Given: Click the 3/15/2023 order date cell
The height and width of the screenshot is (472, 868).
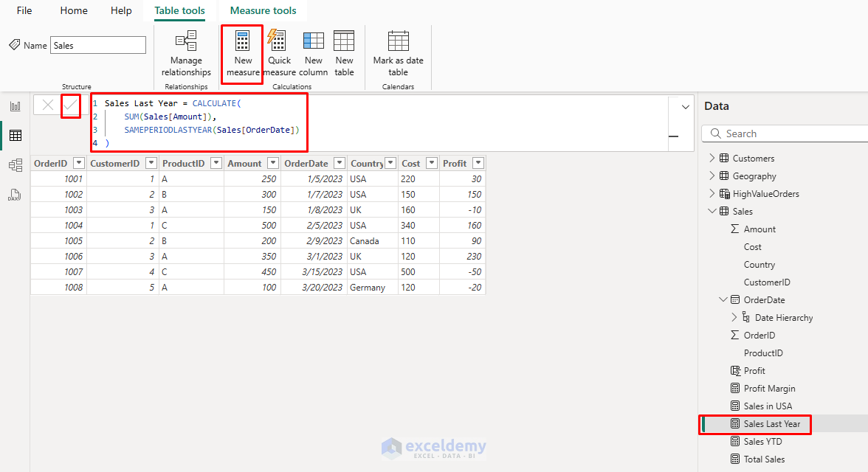Looking at the screenshot, I should pyautogui.click(x=314, y=271).
